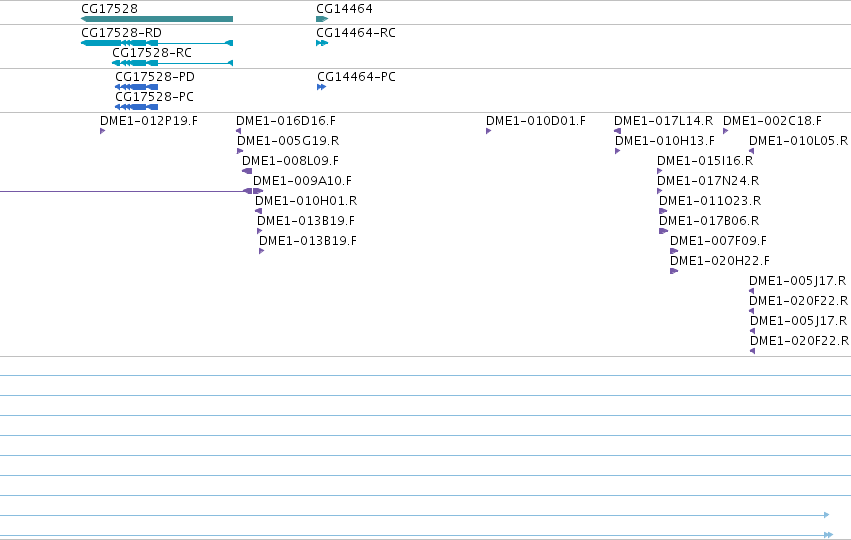The height and width of the screenshot is (540, 851).
Task: Select the DME1-020H22.F clone label
Action: pos(720,261)
